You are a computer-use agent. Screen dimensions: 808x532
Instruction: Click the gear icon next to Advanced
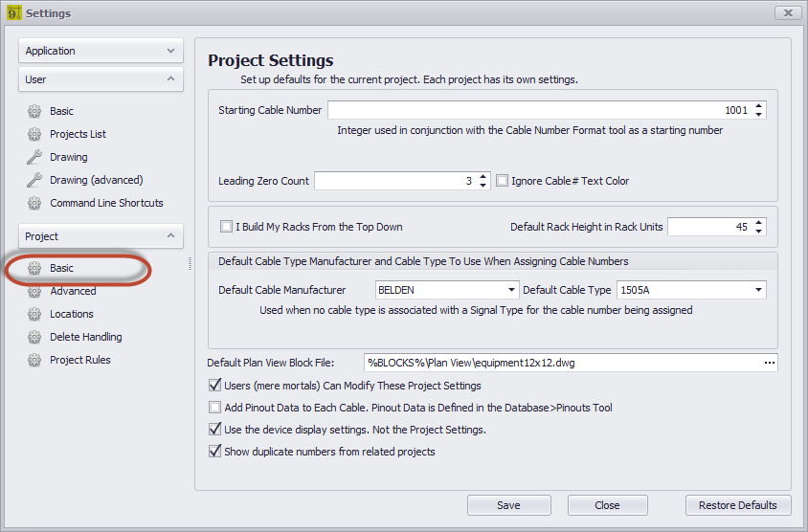pyautogui.click(x=34, y=291)
